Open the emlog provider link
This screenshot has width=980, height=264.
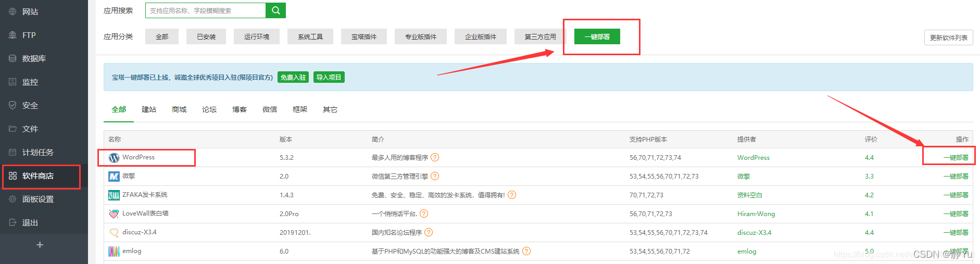(x=747, y=251)
